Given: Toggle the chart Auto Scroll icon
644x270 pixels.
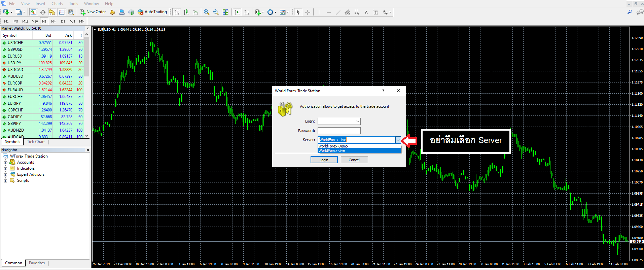Looking at the screenshot, I should coord(237,12).
